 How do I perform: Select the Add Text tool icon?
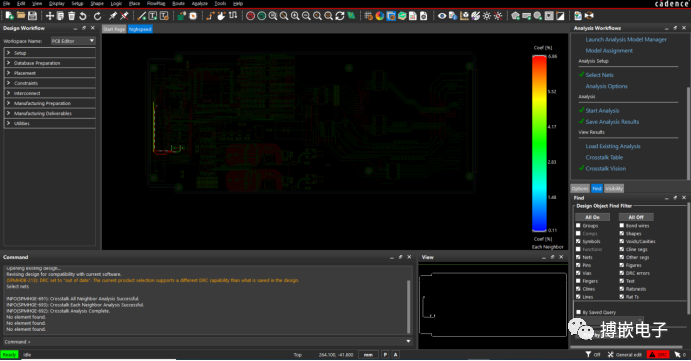tap(152, 16)
